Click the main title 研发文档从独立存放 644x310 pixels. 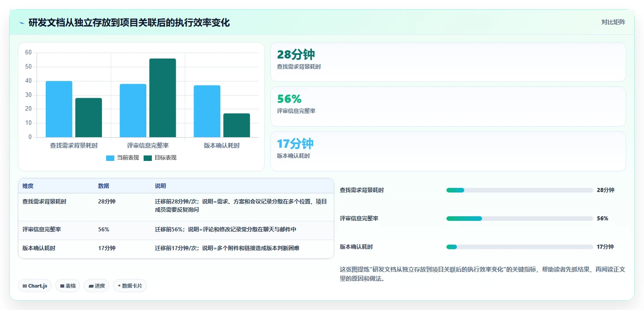click(129, 22)
